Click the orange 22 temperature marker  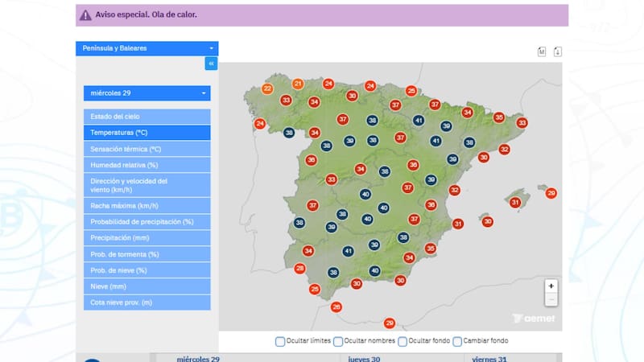point(267,88)
